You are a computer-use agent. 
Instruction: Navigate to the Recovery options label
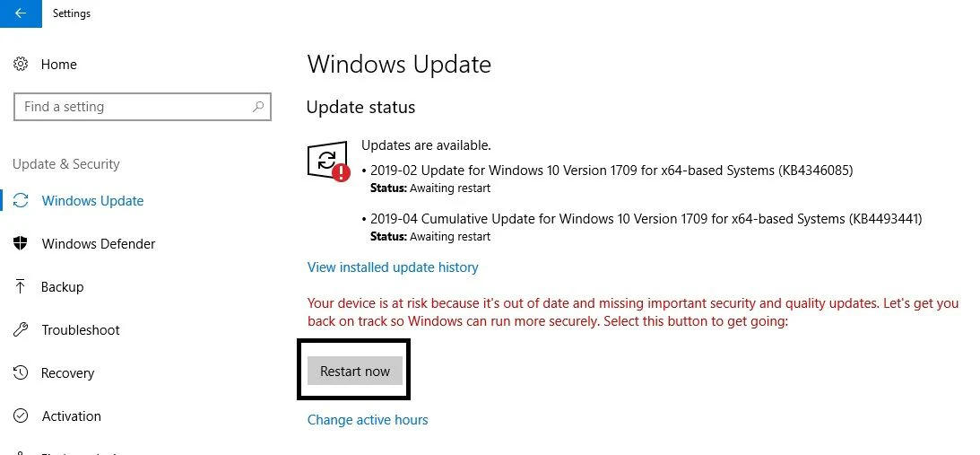coord(67,373)
